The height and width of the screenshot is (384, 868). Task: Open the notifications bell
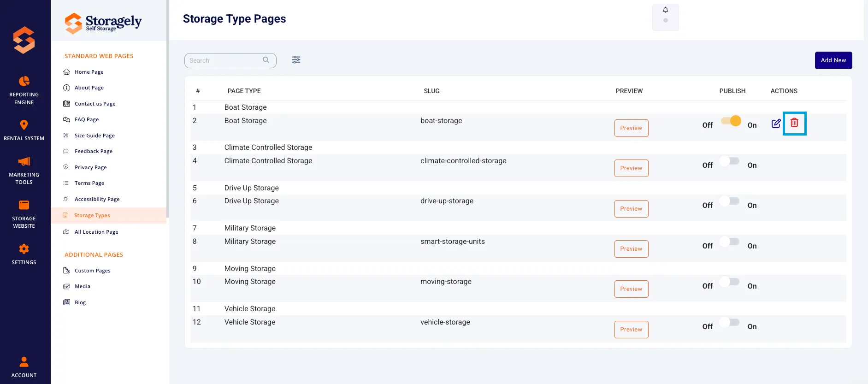point(665,10)
